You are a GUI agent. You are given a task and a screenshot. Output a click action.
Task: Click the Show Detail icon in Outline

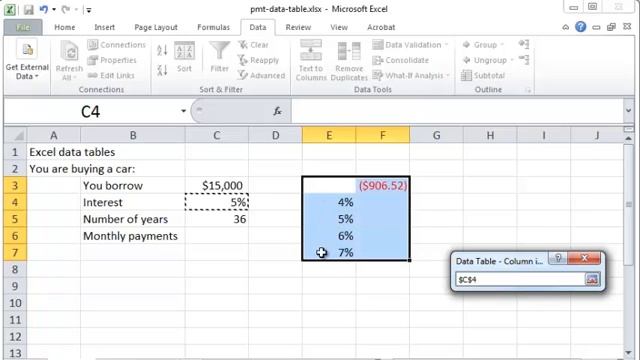pyautogui.click(x=524, y=44)
